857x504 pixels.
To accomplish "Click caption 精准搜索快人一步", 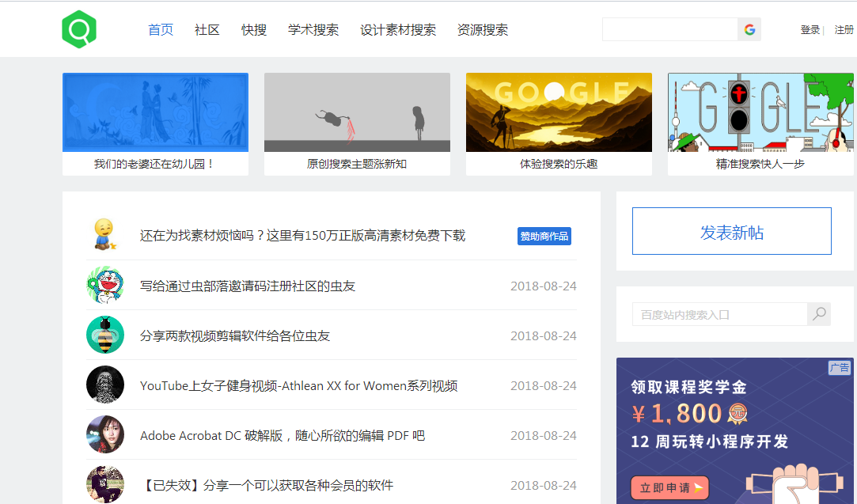I will click(760, 164).
